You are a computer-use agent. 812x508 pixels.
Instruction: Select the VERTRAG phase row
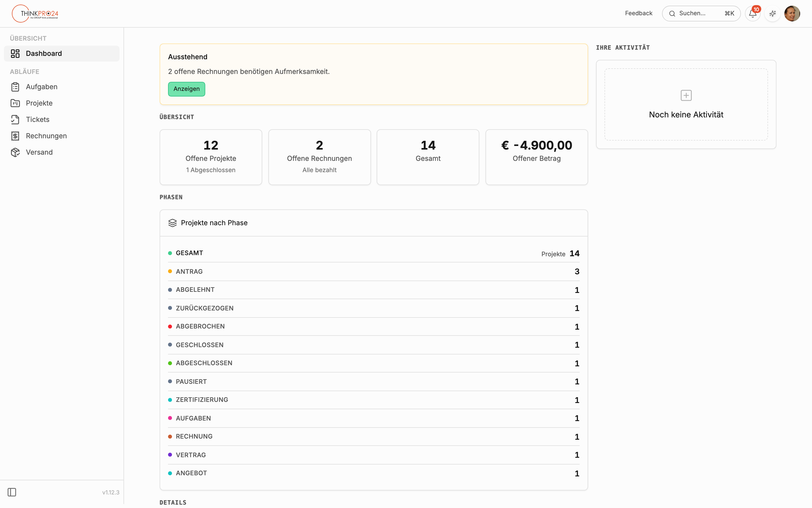pyautogui.click(x=374, y=455)
